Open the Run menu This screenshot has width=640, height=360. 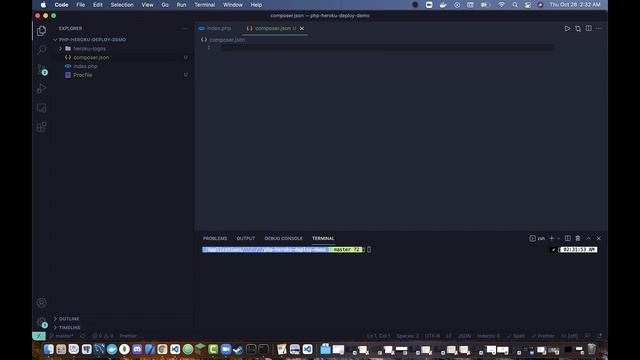coord(181,5)
